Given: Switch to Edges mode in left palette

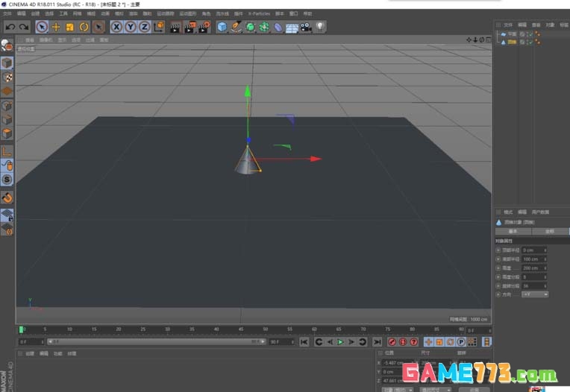Looking at the screenshot, I should (7, 120).
